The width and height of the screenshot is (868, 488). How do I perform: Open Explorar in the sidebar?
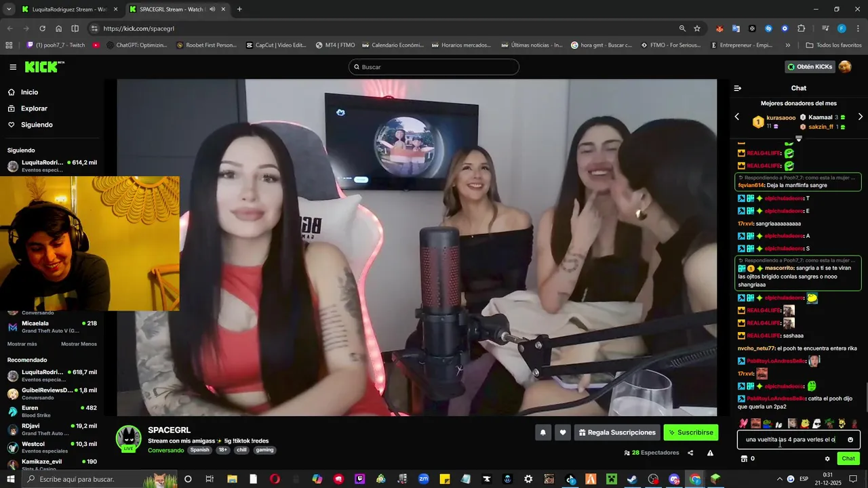(x=34, y=108)
